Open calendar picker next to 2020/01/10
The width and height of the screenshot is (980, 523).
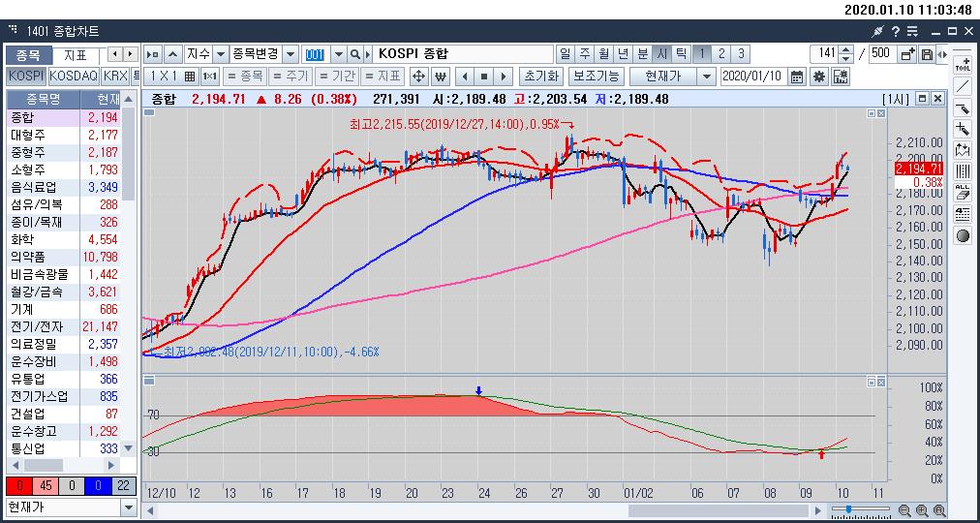[x=797, y=77]
